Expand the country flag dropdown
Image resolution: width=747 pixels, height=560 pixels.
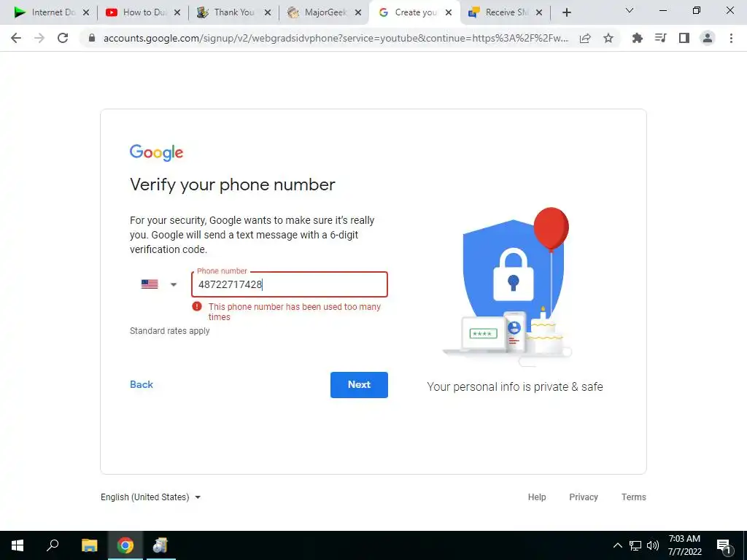pos(159,284)
